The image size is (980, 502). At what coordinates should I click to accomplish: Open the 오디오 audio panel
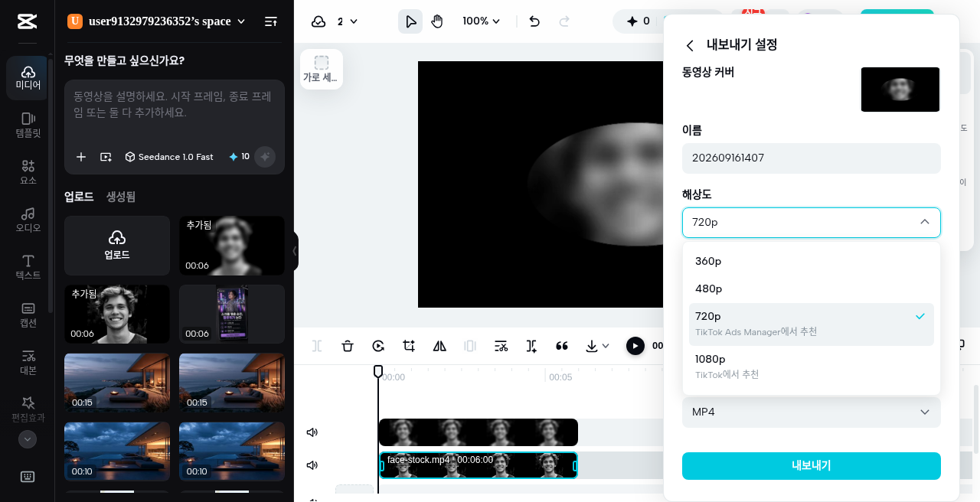point(28,220)
